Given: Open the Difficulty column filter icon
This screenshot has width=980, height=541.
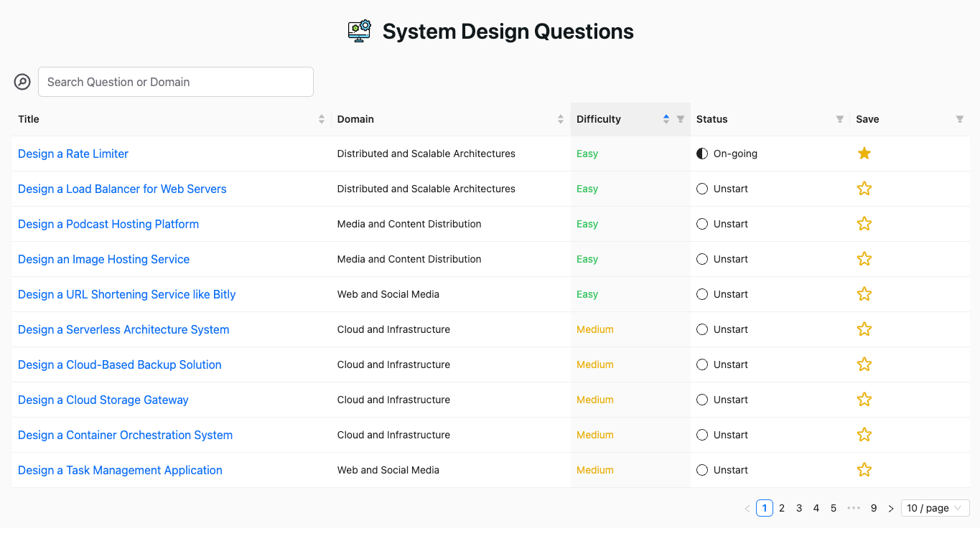Looking at the screenshot, I should point(681,119).
